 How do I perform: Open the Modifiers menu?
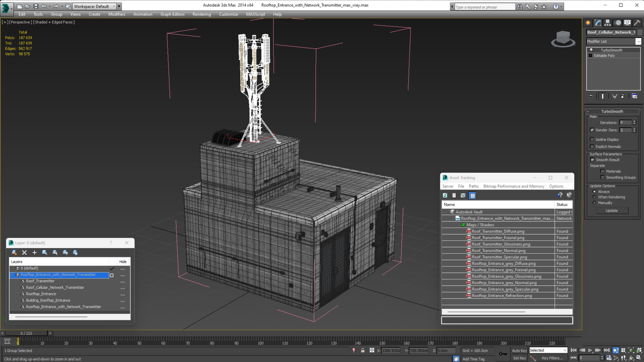116,14
